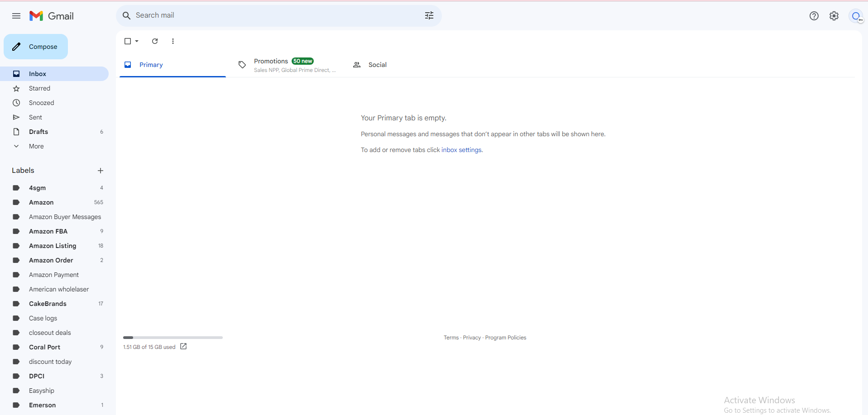Switch to the Primary tab
This screenshot has width=868, height=415.
(173, 65)
